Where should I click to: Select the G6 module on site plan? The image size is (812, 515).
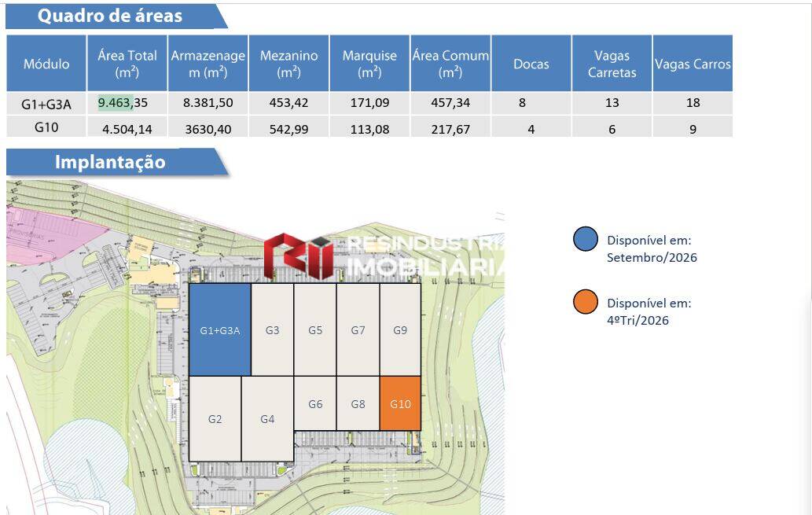click(315, 403)
